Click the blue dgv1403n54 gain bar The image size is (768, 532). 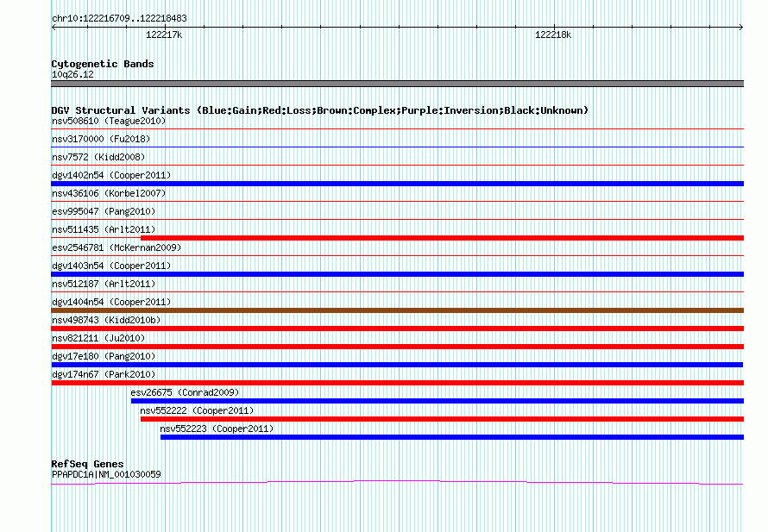[397, 274]
